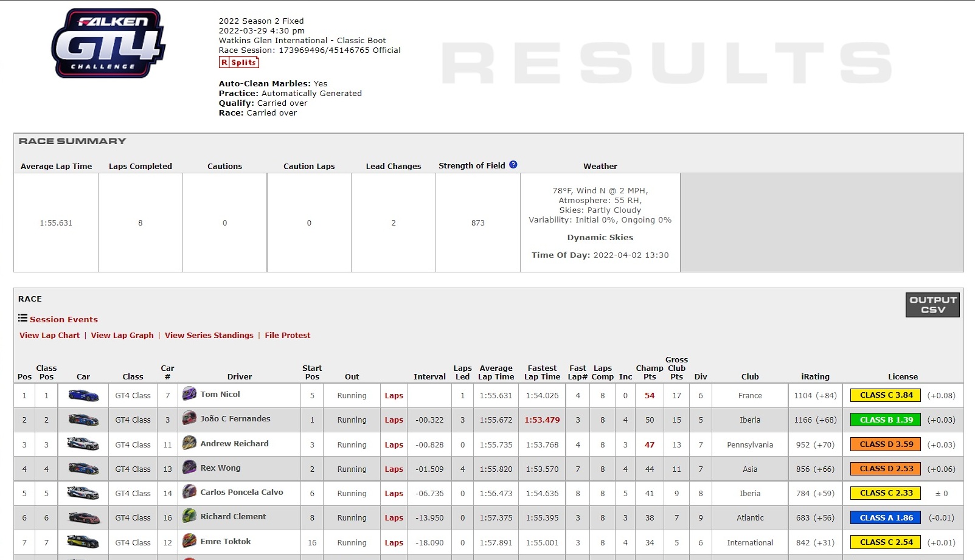
Task: Open View Lap Graph link
Action: 122,335
